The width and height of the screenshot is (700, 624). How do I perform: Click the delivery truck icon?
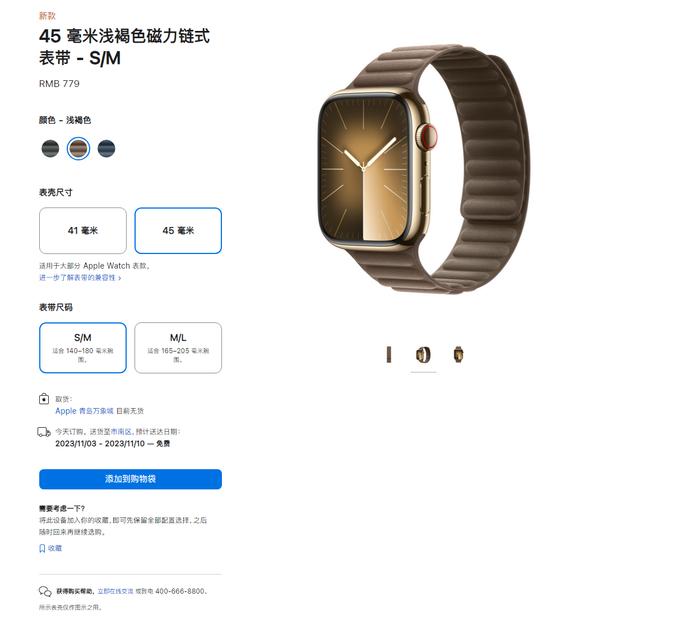click(44, 432)
